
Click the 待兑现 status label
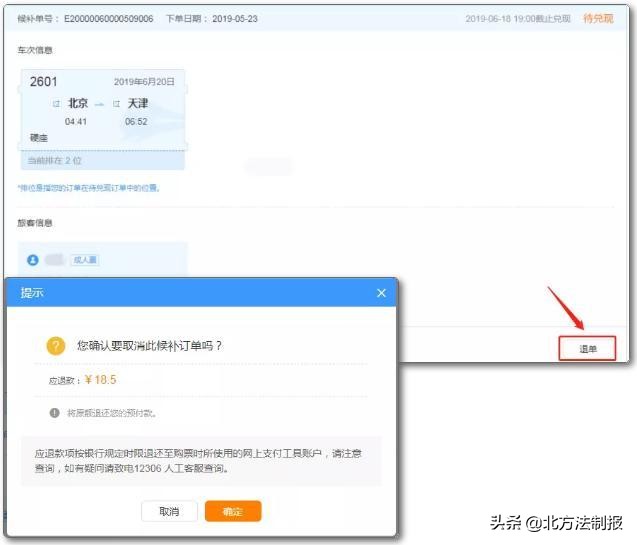pos(598,18)
